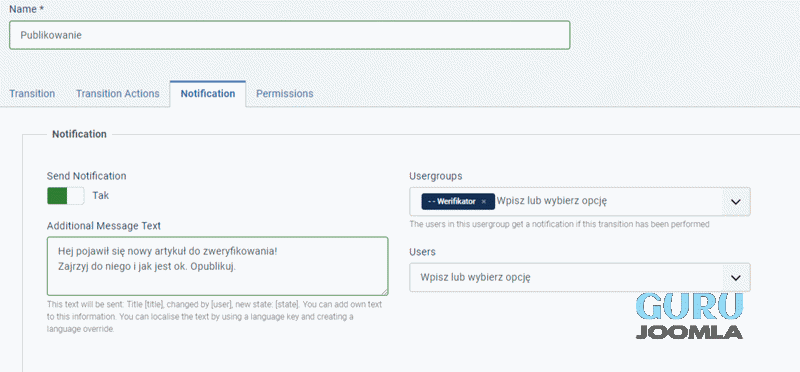
Task: Grab the textarea resize handle corner
Action: (384, 292)
